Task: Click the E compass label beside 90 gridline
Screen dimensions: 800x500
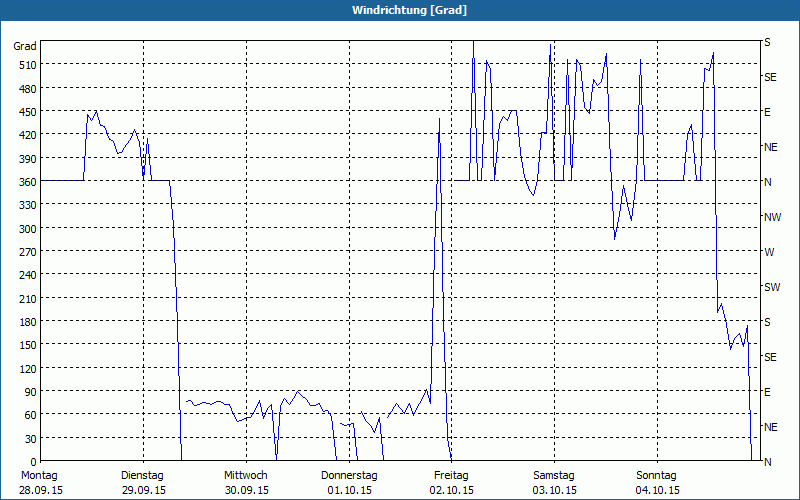Action: pos(767,392)
